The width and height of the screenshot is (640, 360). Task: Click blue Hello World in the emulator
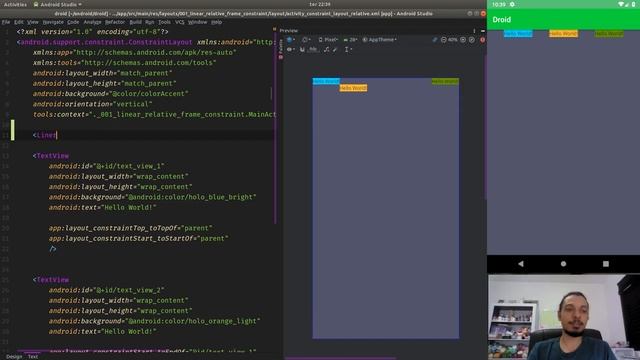coord(518,33)
